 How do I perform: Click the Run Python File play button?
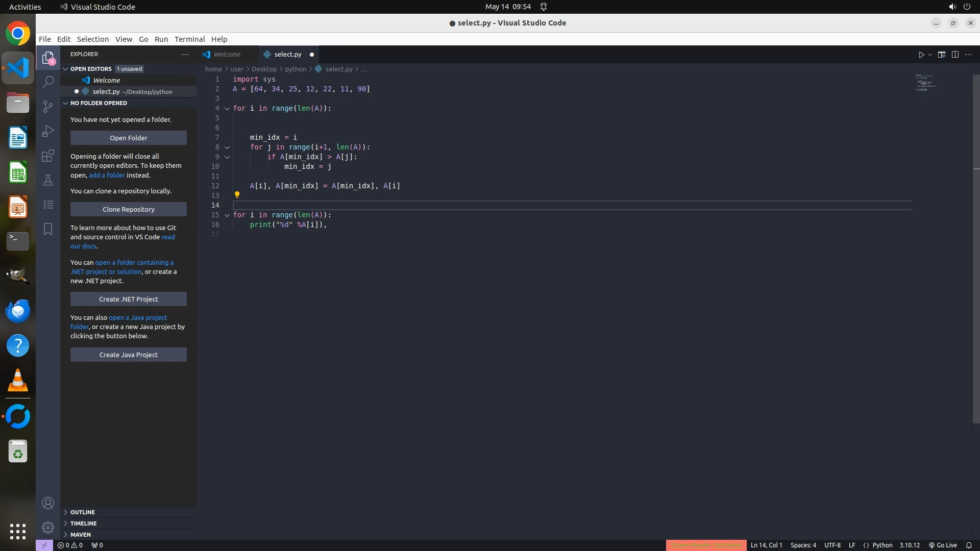tap(921, 55)
